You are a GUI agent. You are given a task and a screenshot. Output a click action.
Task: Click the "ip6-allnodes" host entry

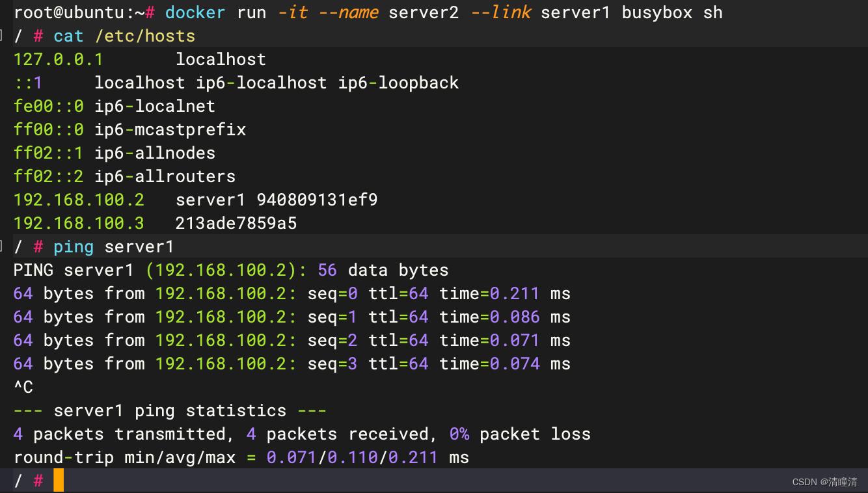[155, 153]
